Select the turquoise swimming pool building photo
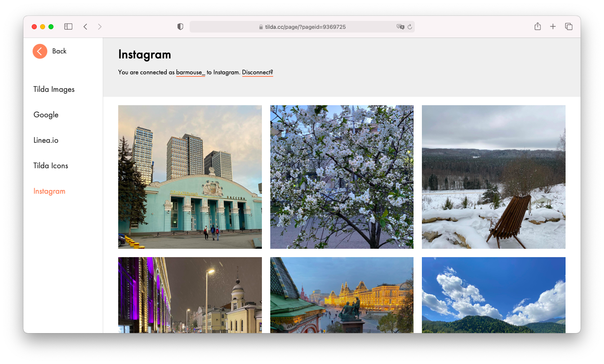Screen dimensions: 604x364 coord(190,177)
